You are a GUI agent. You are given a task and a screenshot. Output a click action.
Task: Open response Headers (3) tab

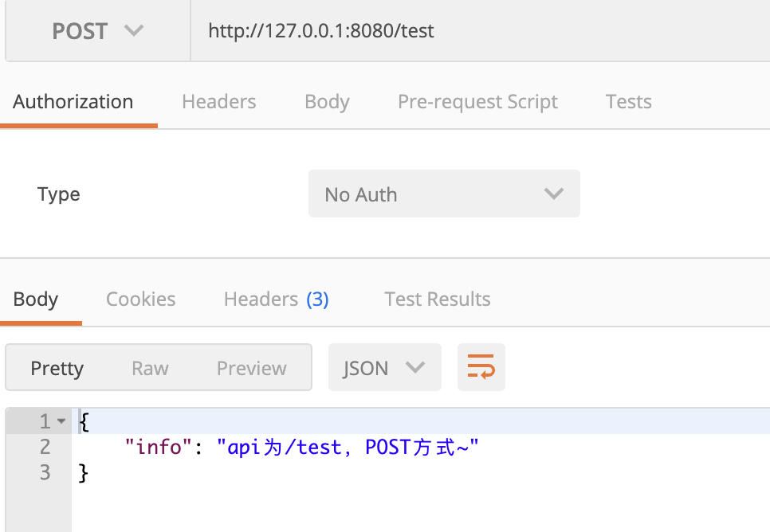tap(276, 299)
